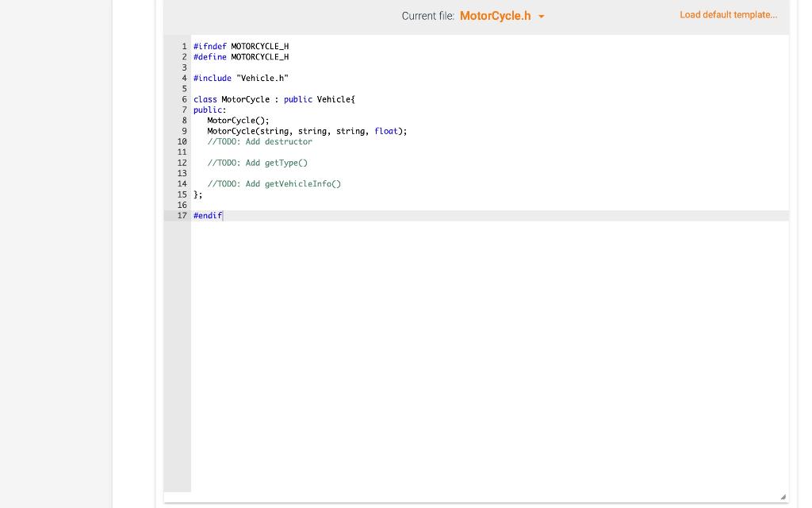Click line number 1 in the gutter
The image size is (812, 508).
click(x=184, y=46)
